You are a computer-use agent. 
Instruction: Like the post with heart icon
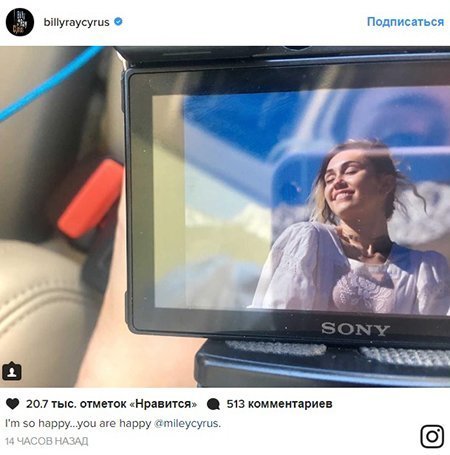pos(13,404)
